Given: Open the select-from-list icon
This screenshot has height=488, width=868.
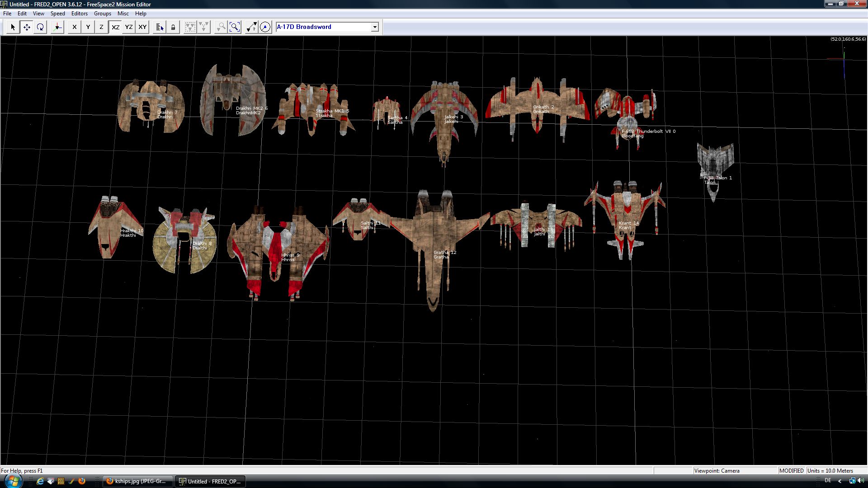Looking at the screenshot, I should pos(160,27).
